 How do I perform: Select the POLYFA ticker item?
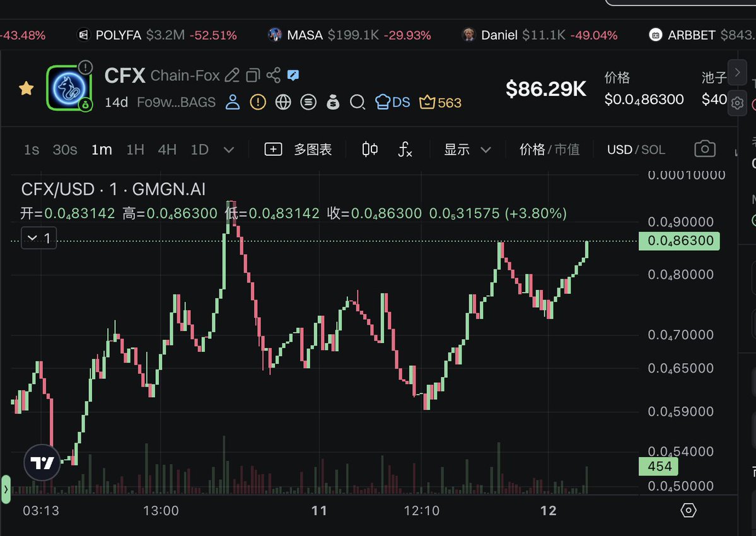click(157, 35)
